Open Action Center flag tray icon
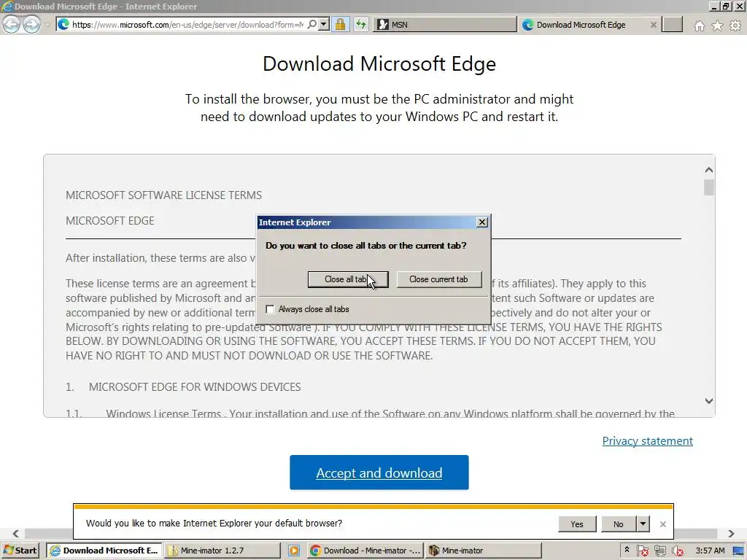 (x=642, y=551)
